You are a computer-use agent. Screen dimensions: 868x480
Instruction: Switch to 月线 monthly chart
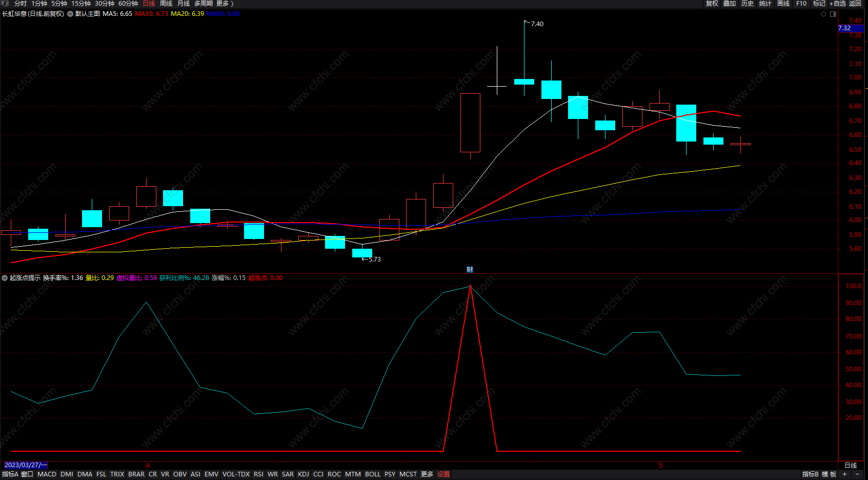pyautogui.click(x=184, y=4)
